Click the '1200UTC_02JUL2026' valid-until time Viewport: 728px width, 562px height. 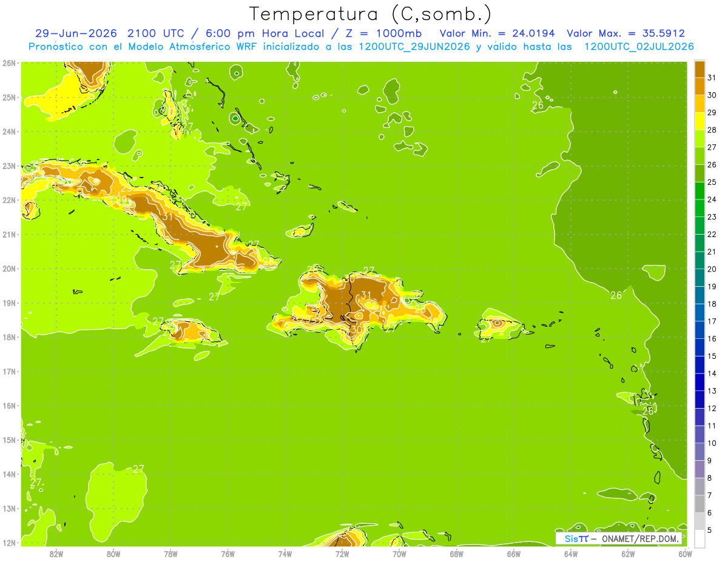point(639,47)
